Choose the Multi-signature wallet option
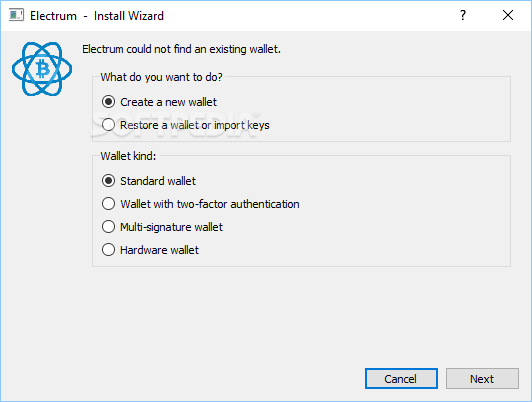 (x=162, y=227)
